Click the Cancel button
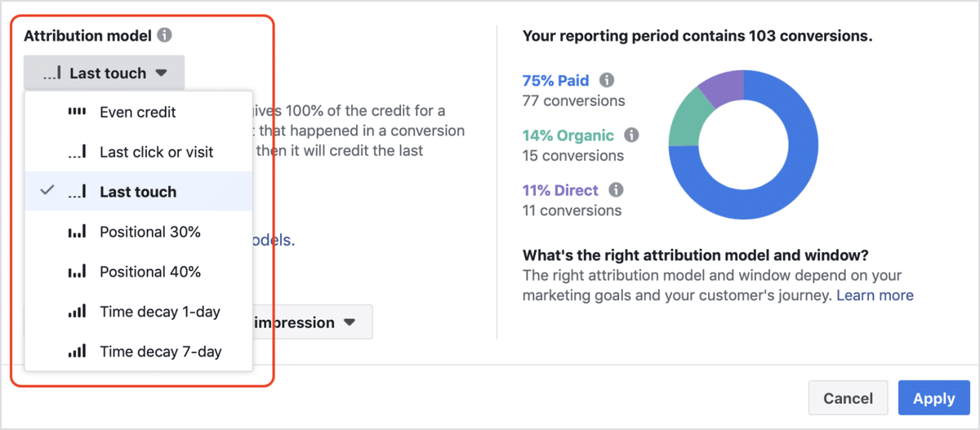Viewport: 980px width, 430px height. [848, 398]
